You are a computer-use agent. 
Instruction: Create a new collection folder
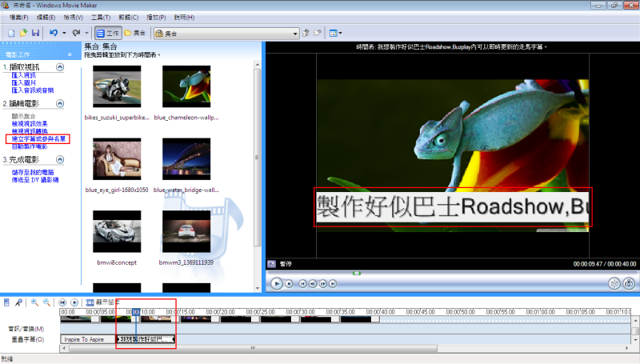click(x=318, y=33)
